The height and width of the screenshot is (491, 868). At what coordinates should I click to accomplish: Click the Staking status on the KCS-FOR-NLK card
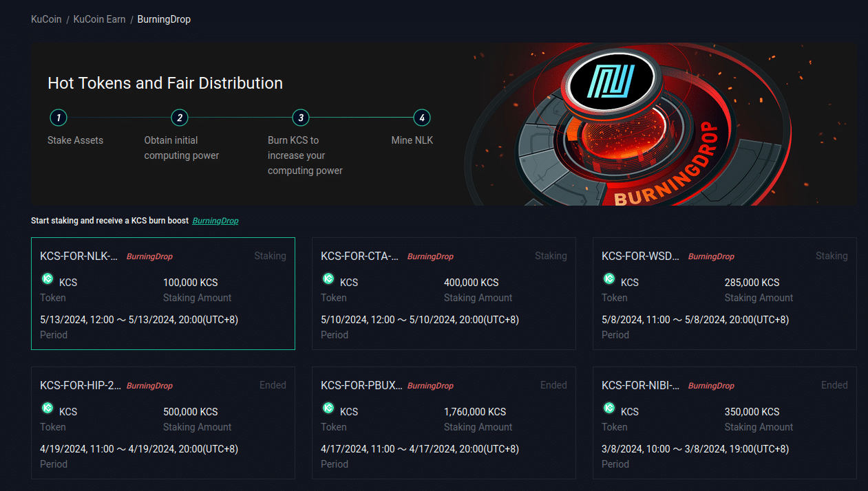pyautogui.click(x=270, y=256)
